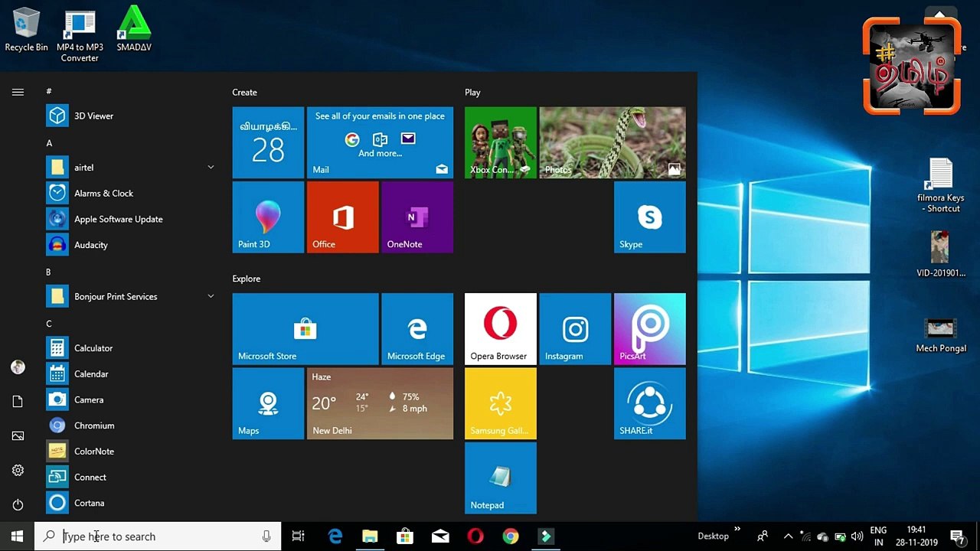Viewport: 980px width, 551px height.
Task: Select Calendar in the app list
Action: click(130, 374)
